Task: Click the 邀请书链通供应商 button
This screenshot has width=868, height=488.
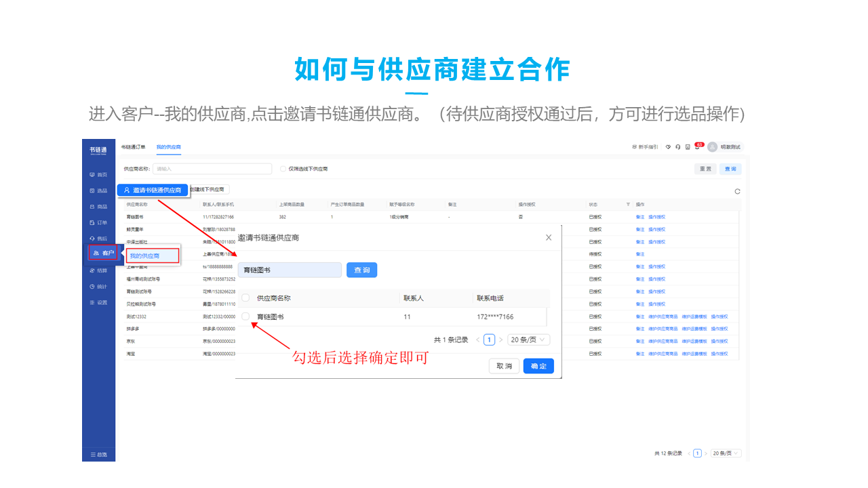Action: click(x=153, y=190)
